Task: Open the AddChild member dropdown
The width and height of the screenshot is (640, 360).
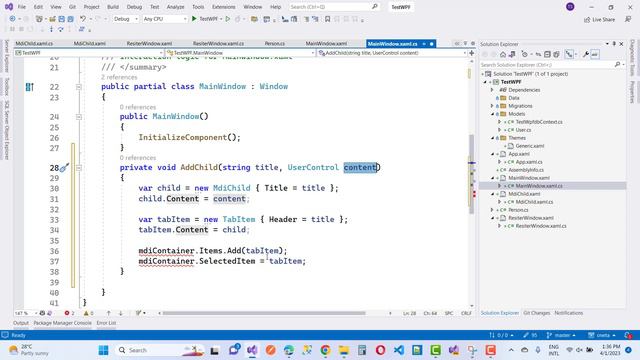Action: coord(392,53)
